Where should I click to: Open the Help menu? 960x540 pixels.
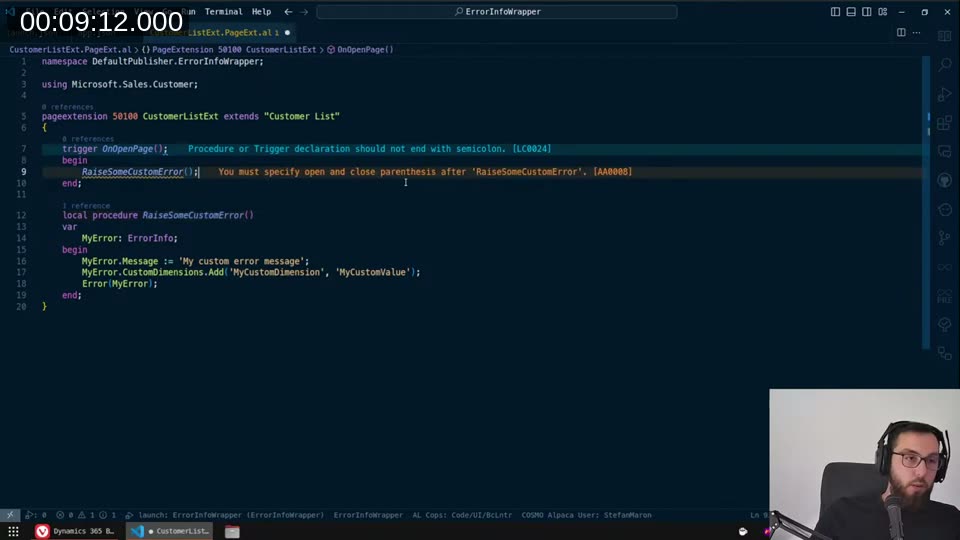click(261, 12)
